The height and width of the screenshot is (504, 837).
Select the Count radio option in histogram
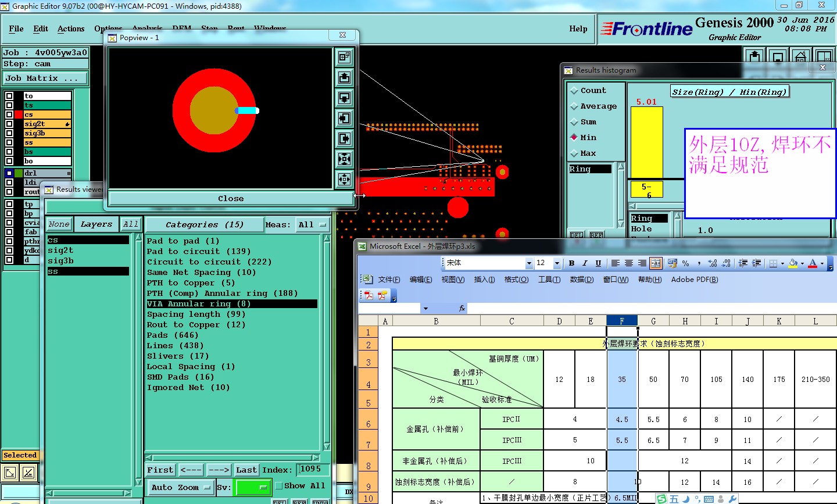coord(574,91)
